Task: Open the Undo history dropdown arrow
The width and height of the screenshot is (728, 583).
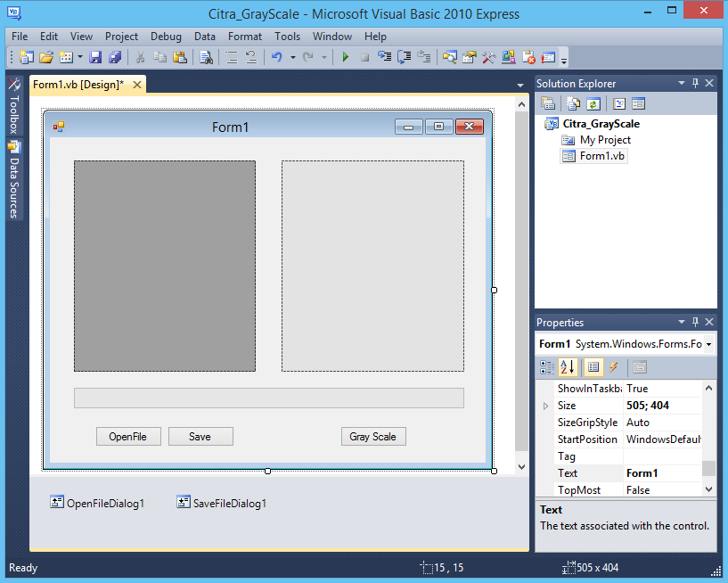Action: [x=293, y=58]
